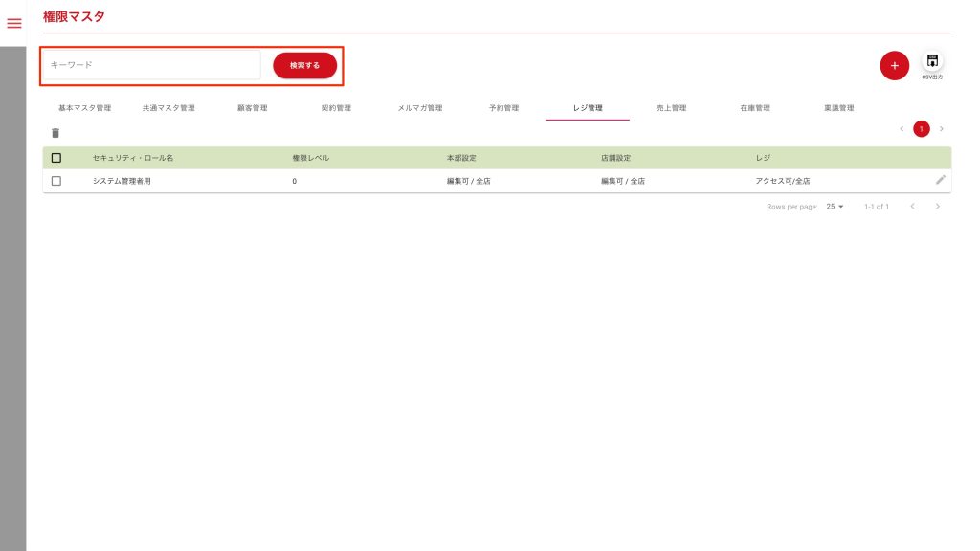This screenshot has height=551, width=980.
Task: Click the trash delete icon
Action: click(x=56, y=133)
